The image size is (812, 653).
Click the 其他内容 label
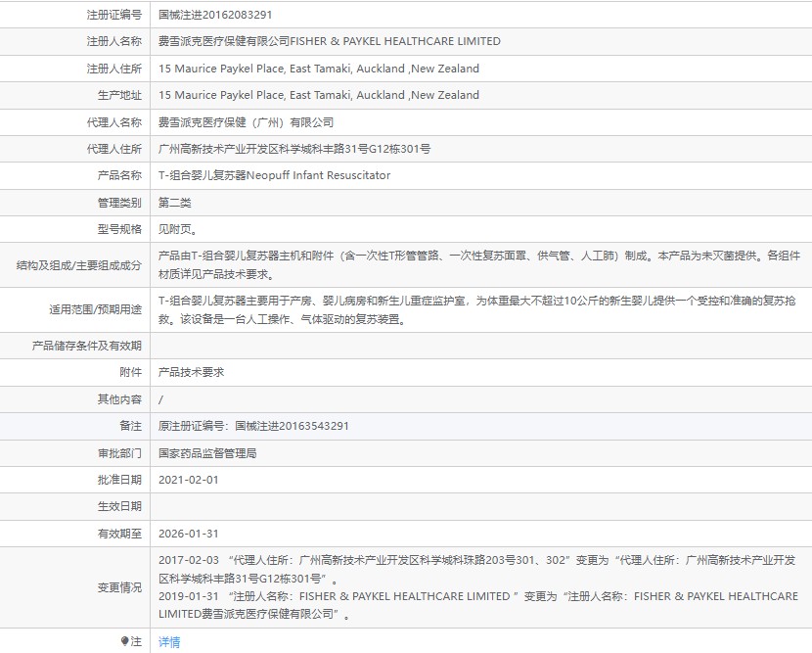tap(119, 399)
